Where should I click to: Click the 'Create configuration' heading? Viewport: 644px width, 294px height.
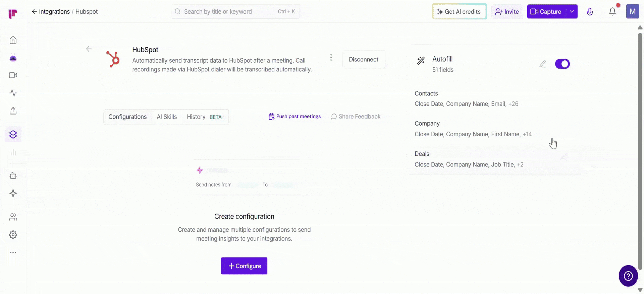point(244,217)
